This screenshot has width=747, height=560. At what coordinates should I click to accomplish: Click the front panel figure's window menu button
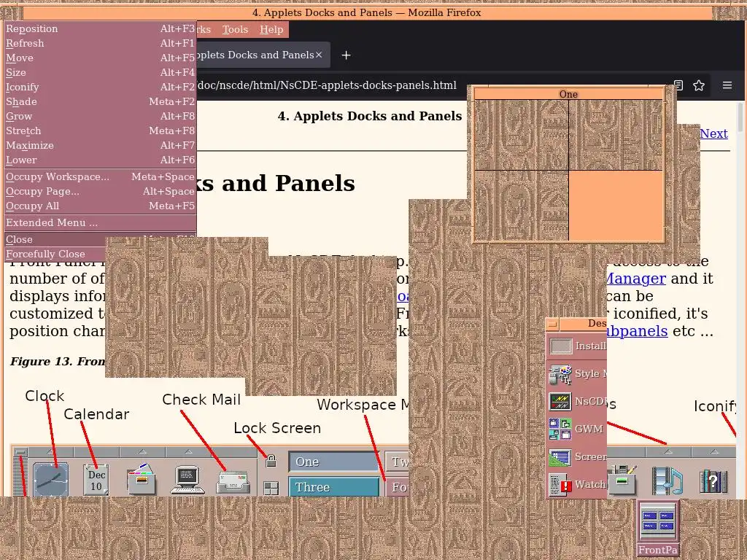click(20, 451)
